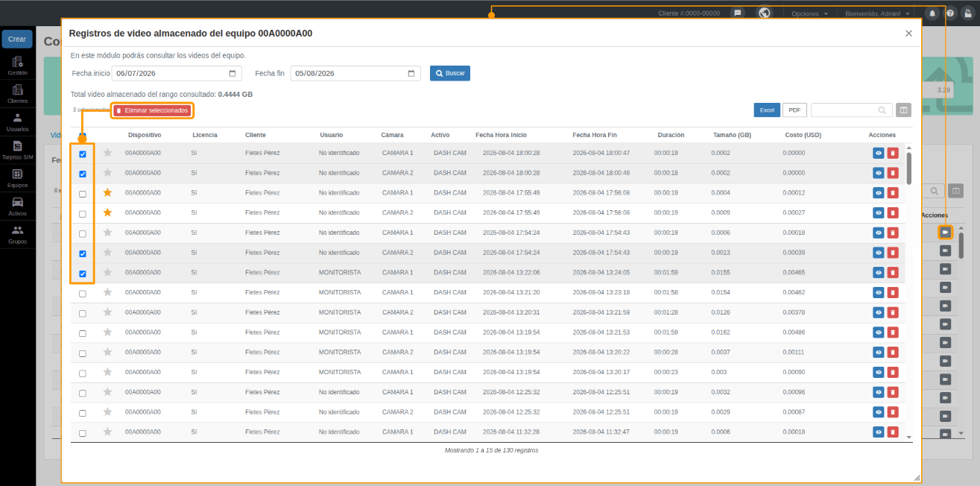Check the 13:21:20 MONITORISTA row checkbox
Image resolution: width=980 pixels, height=486 pixels.
click(83, 294)
